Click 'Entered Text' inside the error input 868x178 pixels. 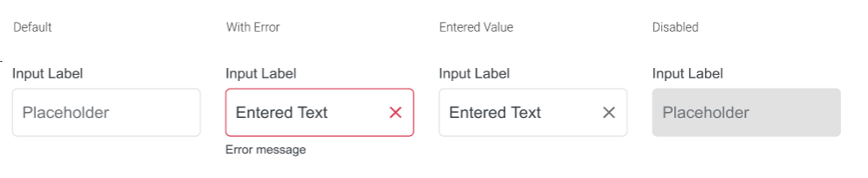[x=282, y=112]
